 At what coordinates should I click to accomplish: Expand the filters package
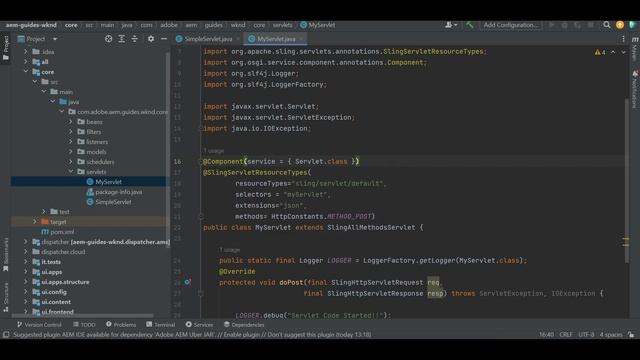pyautogui.click(x=71, y=132)
